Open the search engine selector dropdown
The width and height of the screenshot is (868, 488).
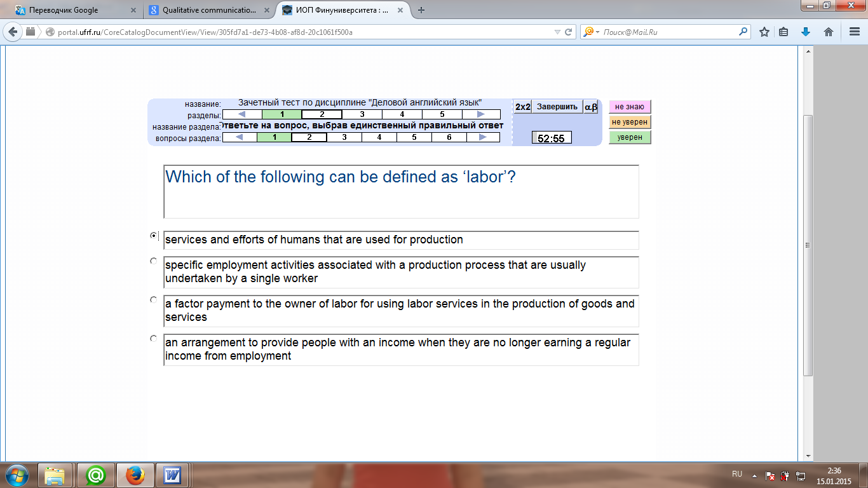[x=590, y=32]
